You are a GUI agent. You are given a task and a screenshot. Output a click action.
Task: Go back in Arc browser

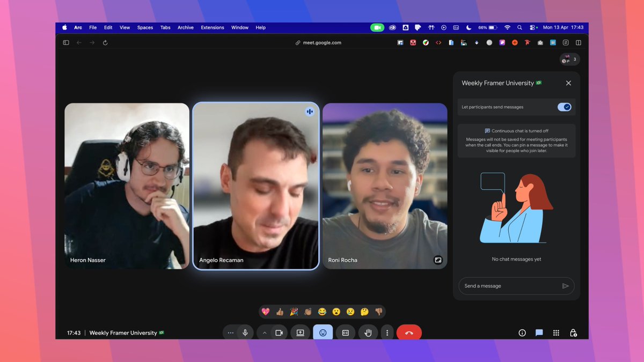click(x=79, y=43)
